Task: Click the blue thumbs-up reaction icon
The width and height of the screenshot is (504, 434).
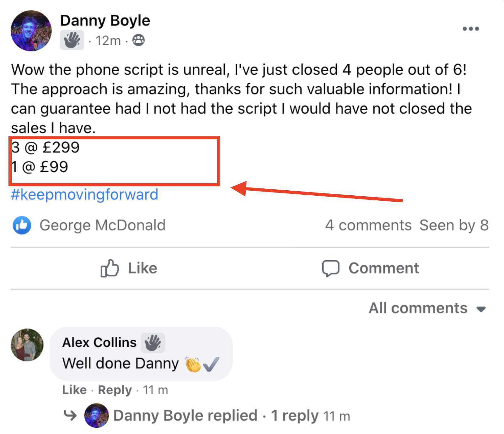Action: point(22,225)
